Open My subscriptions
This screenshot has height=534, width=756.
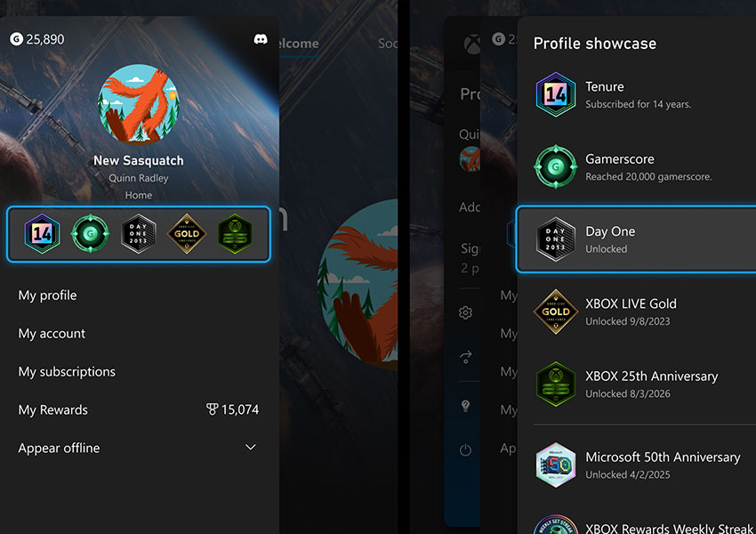tap(67, 371)
